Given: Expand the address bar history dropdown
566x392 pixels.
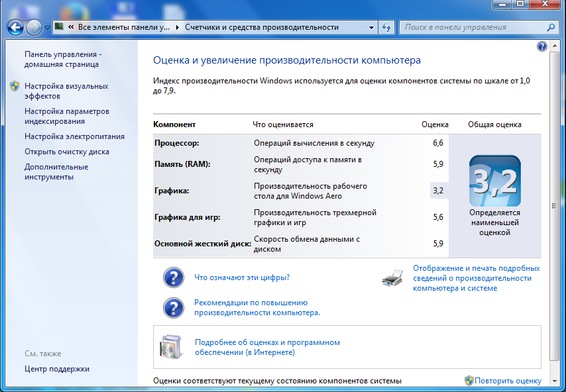Looking at the screenshot, I should (x=371, y=27).
